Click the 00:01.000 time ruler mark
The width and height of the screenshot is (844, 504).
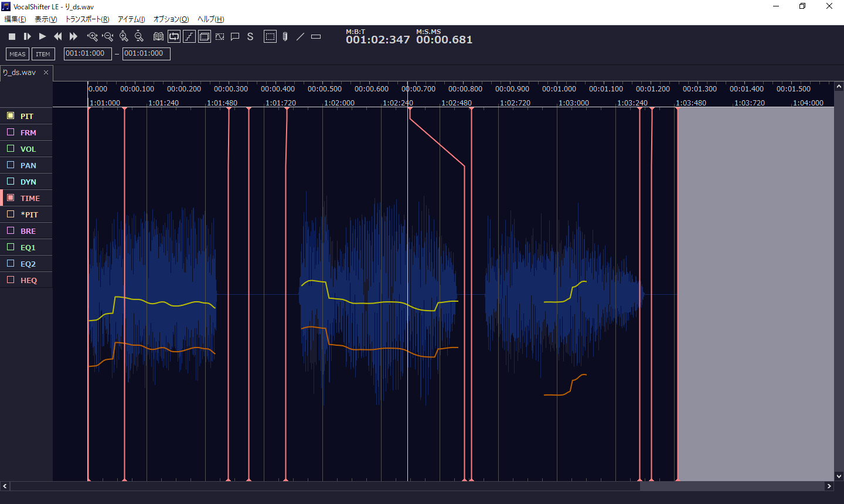[559, 89]
